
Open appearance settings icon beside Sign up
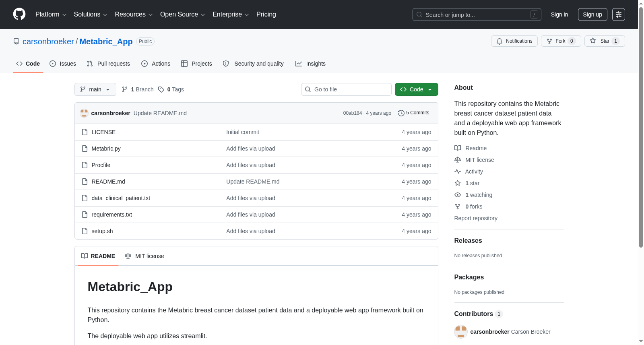click(619, 14)
